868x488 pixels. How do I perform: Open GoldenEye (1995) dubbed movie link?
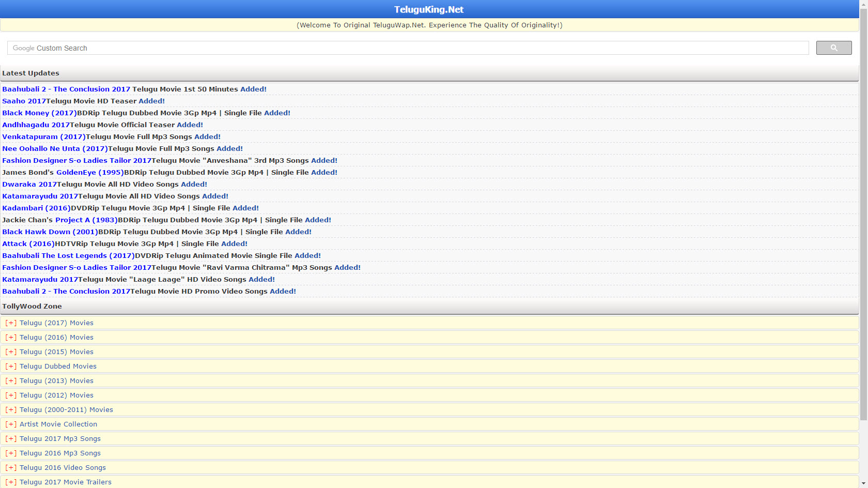pyautogui.click(x=90, y=172)
